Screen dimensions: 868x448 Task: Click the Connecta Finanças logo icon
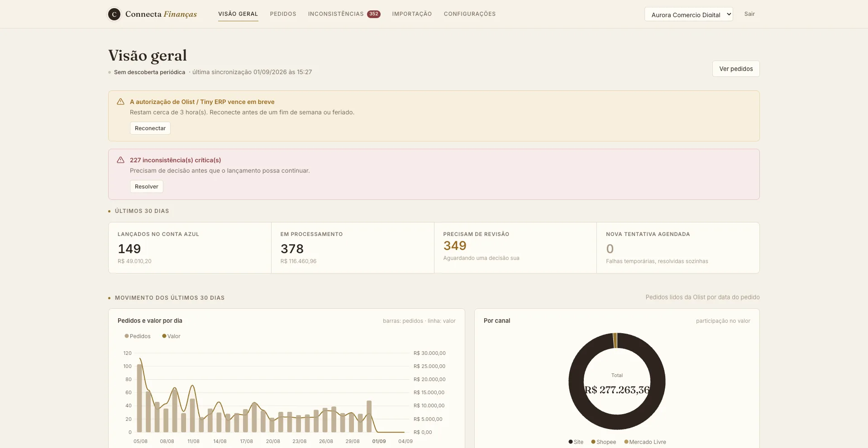pyautogui.click(x=114, y=14)
